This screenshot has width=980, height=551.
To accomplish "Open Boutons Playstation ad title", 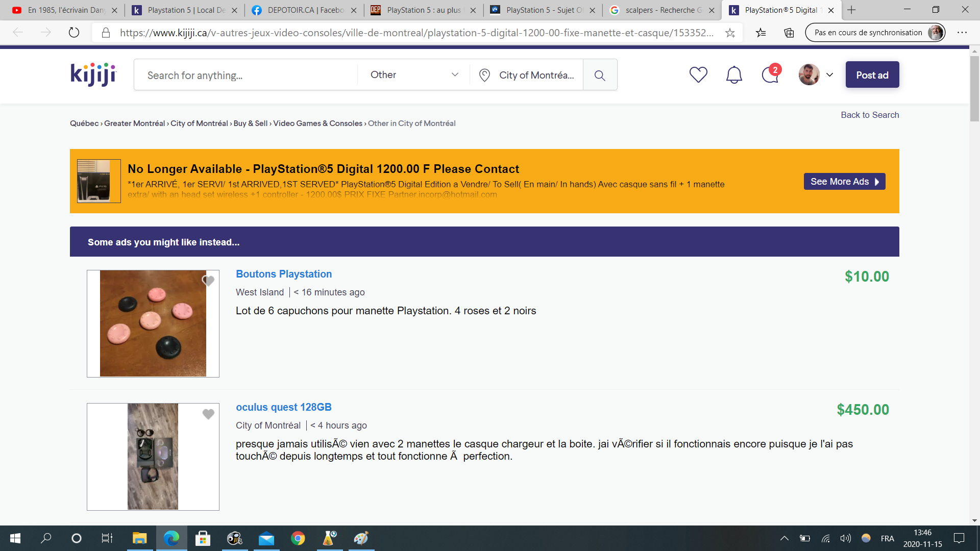I will pos(284,274).
